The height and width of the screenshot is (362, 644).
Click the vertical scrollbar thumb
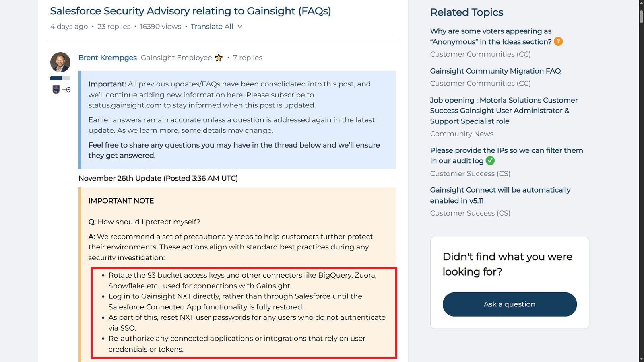point(641,16)
